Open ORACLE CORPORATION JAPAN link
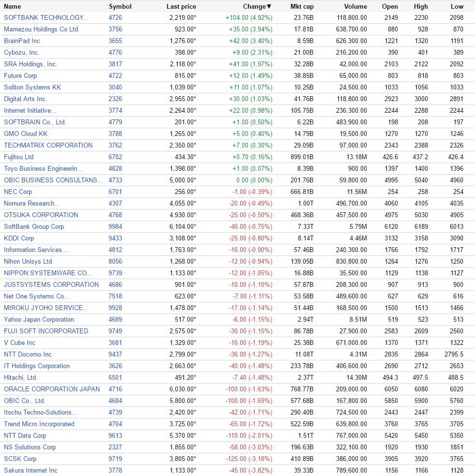Viewport: 475px width, 476px height. click(x=52, y=389)
